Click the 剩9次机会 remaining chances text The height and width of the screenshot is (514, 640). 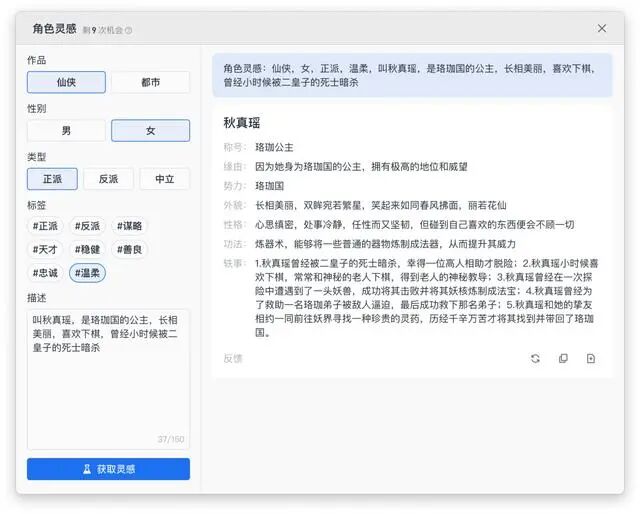pos(103,30)
